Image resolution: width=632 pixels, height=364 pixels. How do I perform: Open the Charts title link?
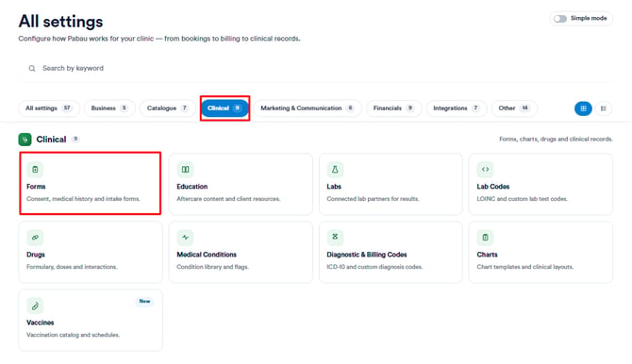point(487,255)
